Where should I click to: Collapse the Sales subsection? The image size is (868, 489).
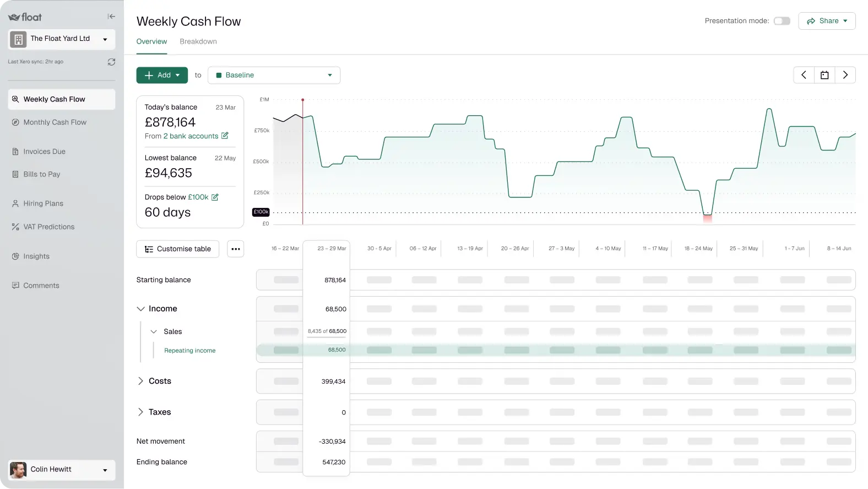point(154,332)
